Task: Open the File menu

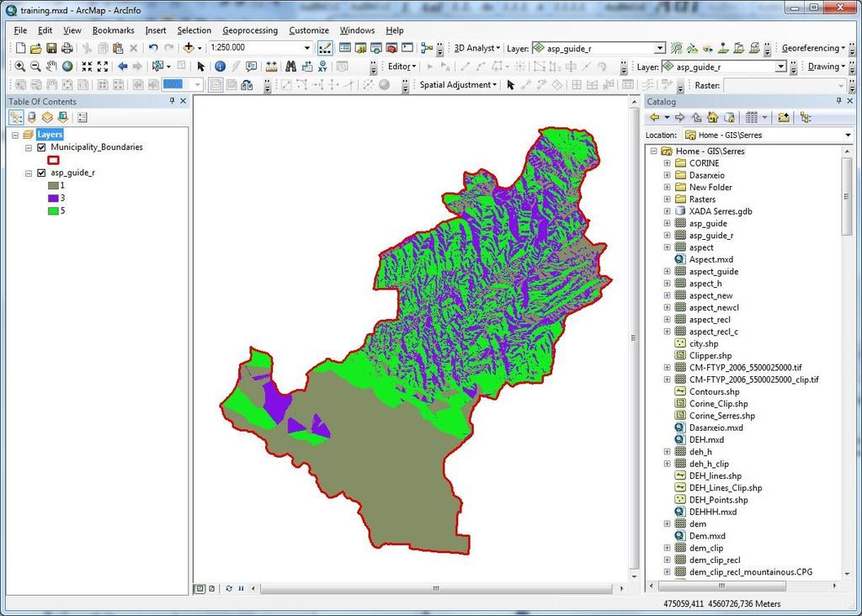Action: [20, 30]
